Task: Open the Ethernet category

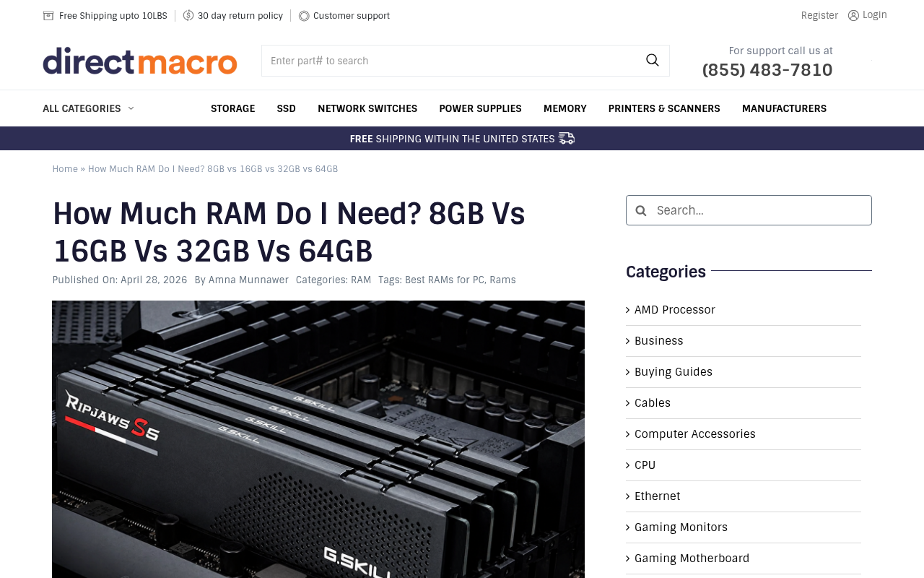Action: [x=658, y=496]
